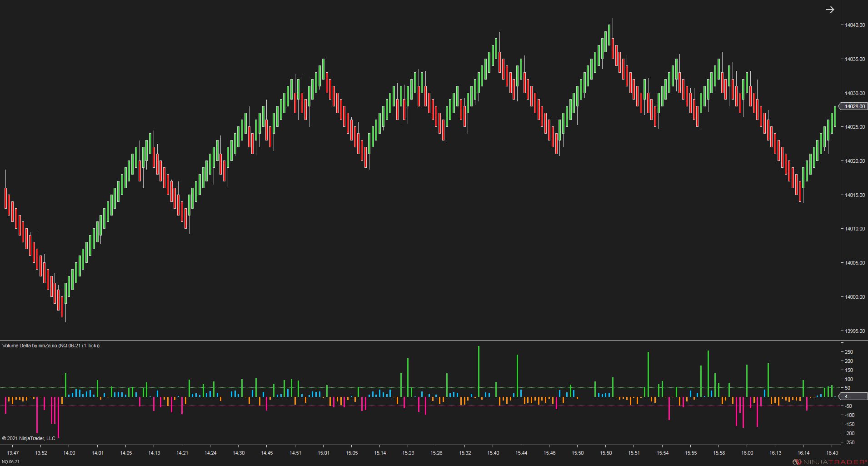The width and height of the screenshot is (868, 466).
Task: Click the jump-to-latest-bar arrow icon
Action: (830, 10)
